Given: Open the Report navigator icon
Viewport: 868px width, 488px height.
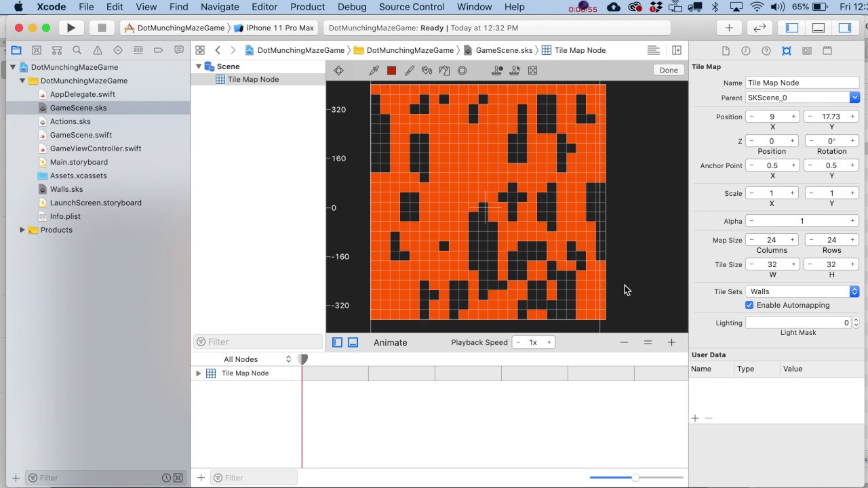Looking at the screenshot, I should pos(179,50).
